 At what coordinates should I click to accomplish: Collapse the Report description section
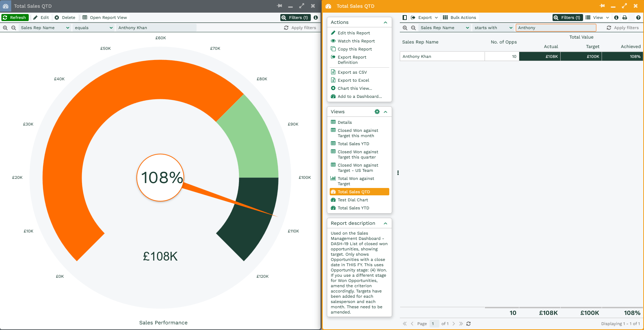click(x=385, y=223)
